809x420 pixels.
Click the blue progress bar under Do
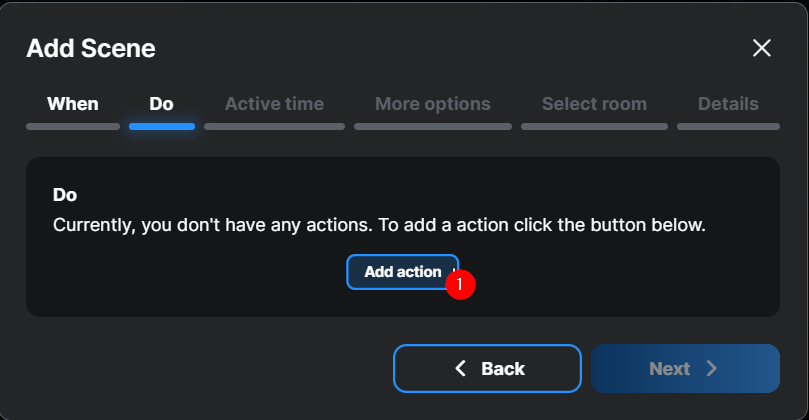coord(161,127)
